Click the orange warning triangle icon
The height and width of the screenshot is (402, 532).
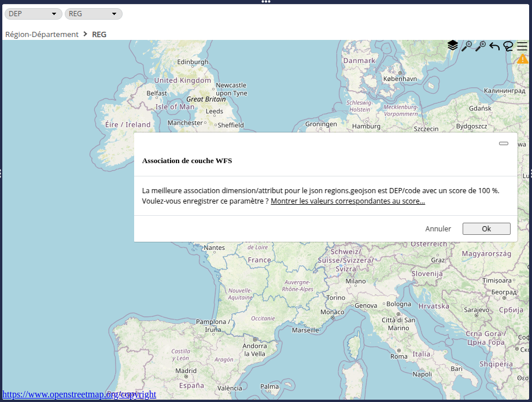point(523,59)
